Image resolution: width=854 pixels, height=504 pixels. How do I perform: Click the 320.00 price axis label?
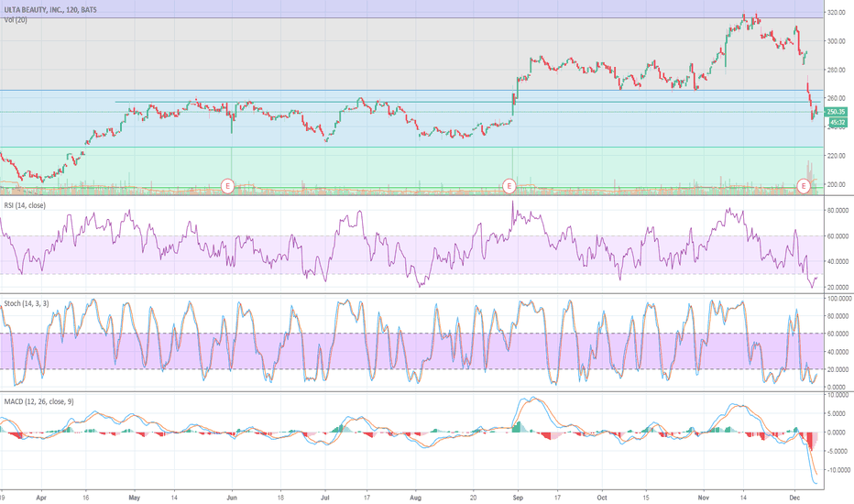[837, 13]
